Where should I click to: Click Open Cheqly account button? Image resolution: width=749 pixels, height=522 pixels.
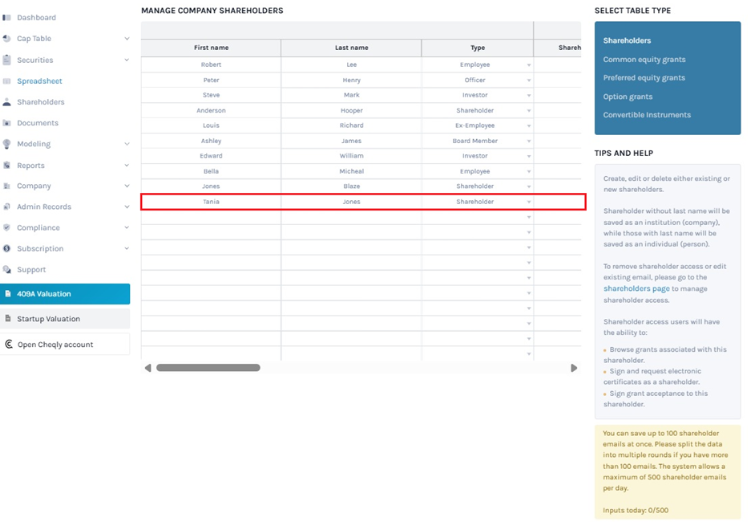pyautogui.click(x=65, y=344)
